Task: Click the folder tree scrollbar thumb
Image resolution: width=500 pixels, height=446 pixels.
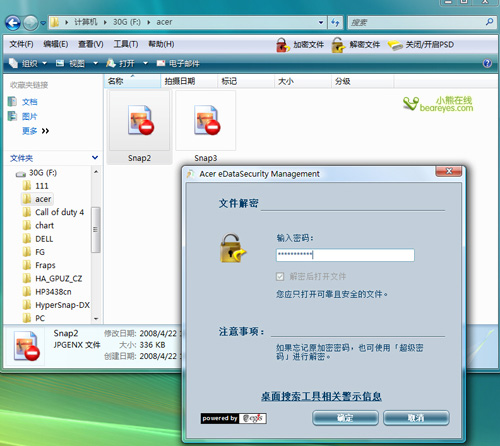Action: coord(96,230)
